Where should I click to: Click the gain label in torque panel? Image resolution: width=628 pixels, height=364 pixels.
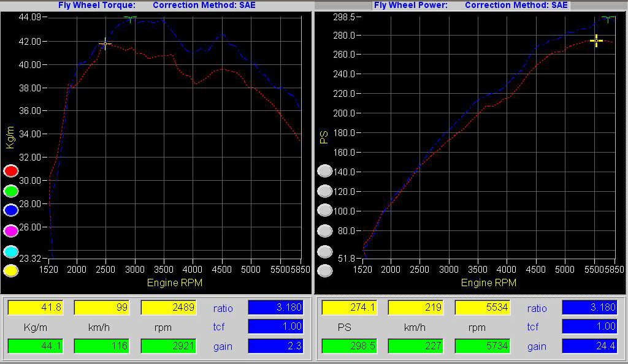[223, 347]
